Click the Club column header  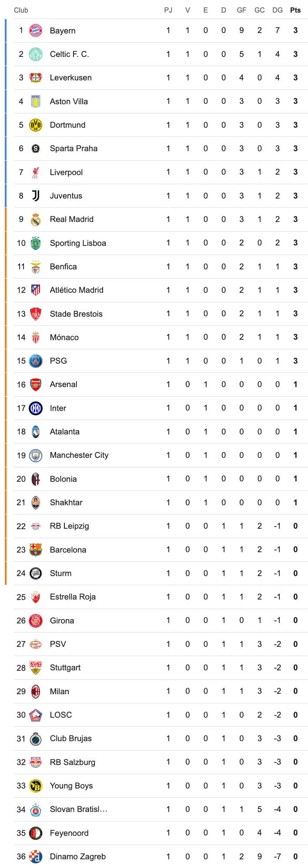(x=21, y=10)
